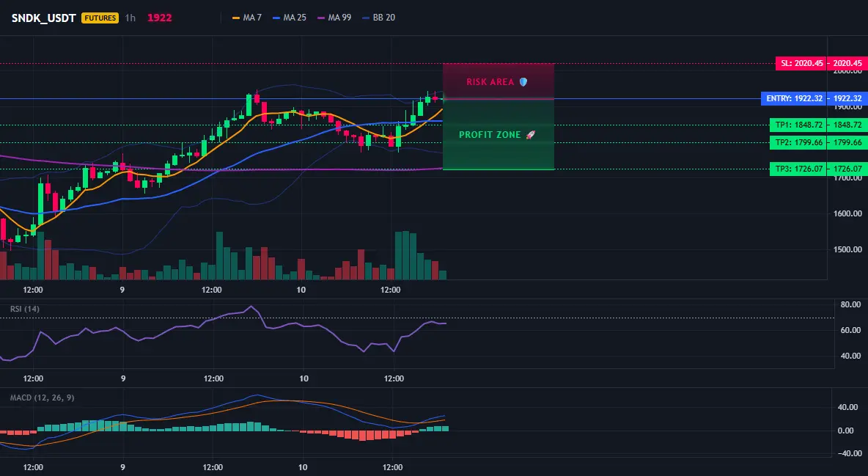Toggle the BB 20 legend item

[379, 18]
